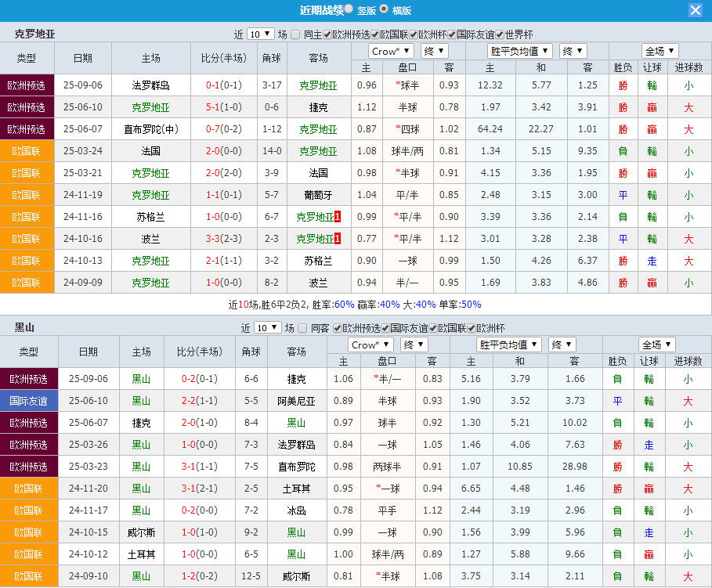Open 黑山 team link in the 捷克 away row

click(x=141, y=379)
